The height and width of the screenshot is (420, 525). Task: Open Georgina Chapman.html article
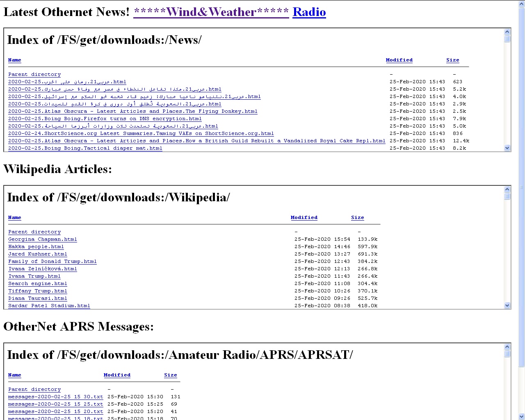tap(43, 239)
